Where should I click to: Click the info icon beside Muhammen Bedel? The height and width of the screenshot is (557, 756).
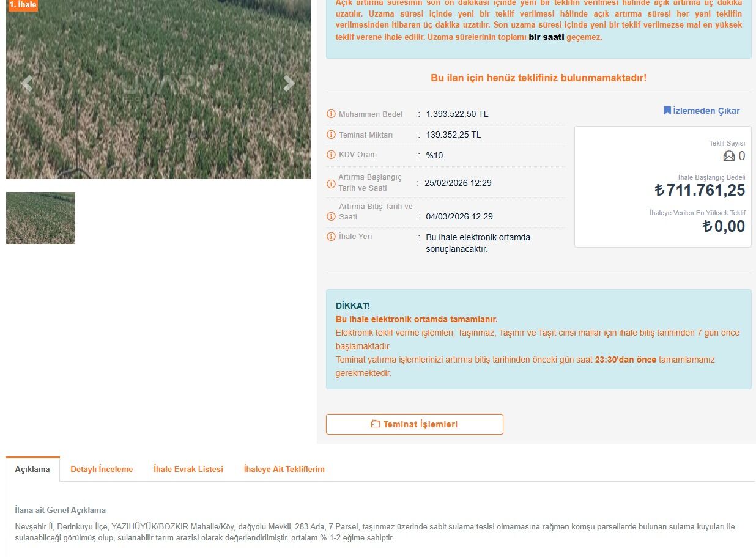click(331, 114)
